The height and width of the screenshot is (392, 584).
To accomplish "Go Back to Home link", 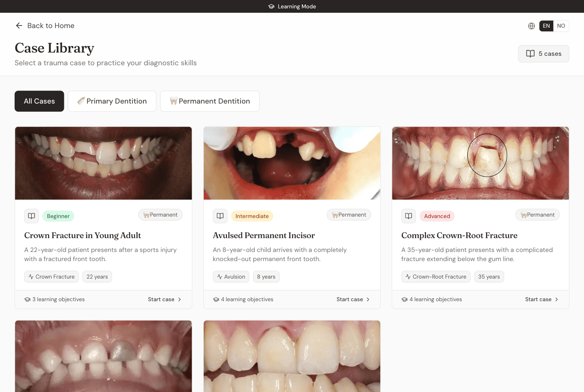I will pos(45,26).
